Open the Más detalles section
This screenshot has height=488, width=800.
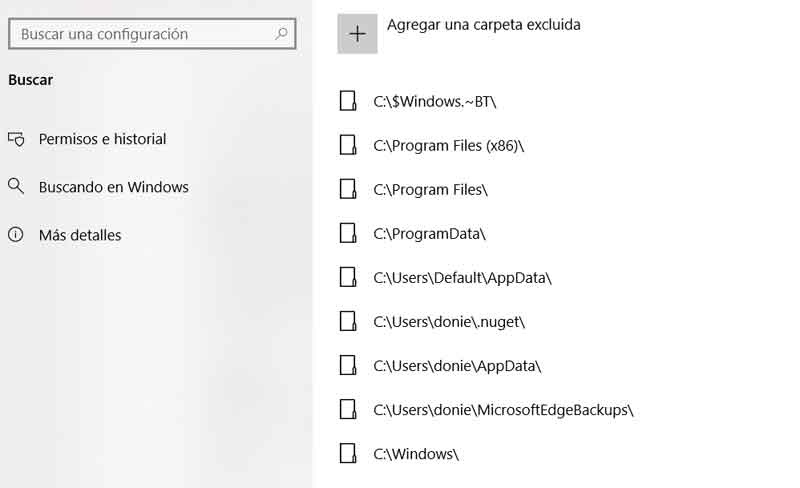click(x=80, y=235)
